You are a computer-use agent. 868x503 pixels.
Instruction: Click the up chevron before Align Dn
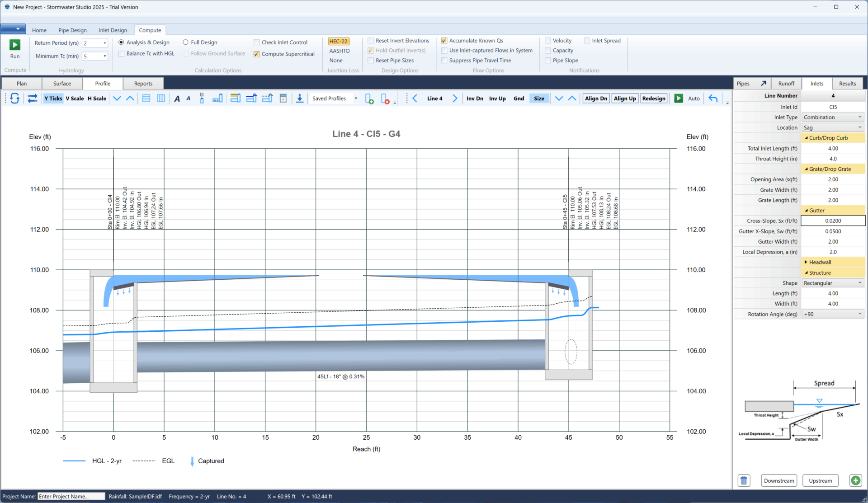(x=572, y=99)
